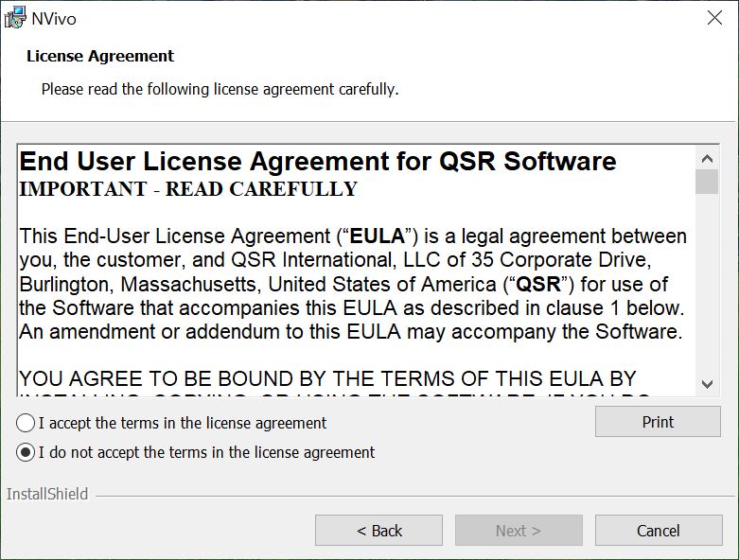
Task: Click the 'License Agreement' header title
Action: point(100,56)
